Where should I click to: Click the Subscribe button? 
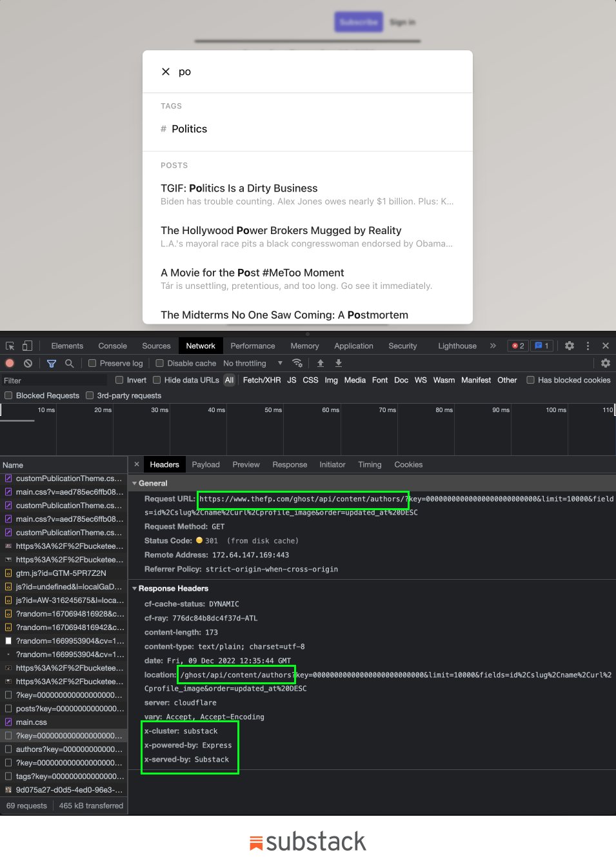358,21
